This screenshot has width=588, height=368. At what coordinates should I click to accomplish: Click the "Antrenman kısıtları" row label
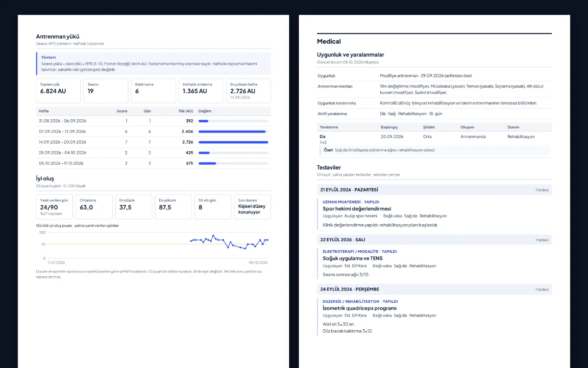pos(335,86)
